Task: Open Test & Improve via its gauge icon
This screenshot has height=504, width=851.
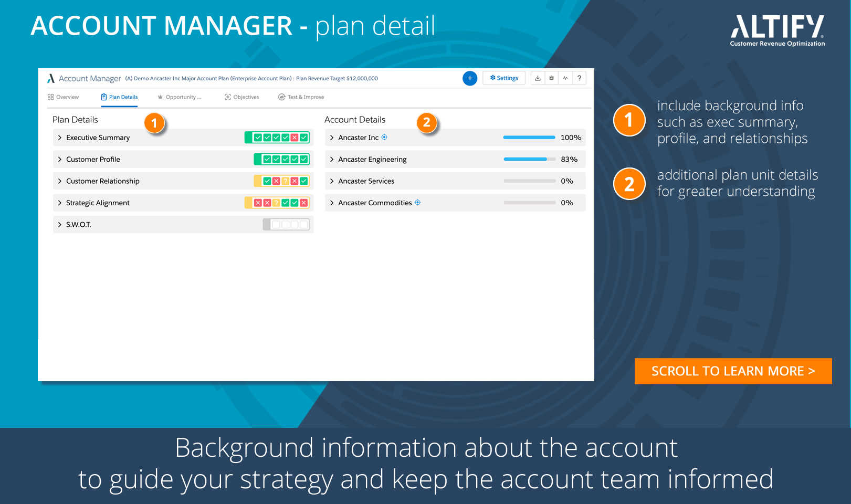Action: point(282,97)
